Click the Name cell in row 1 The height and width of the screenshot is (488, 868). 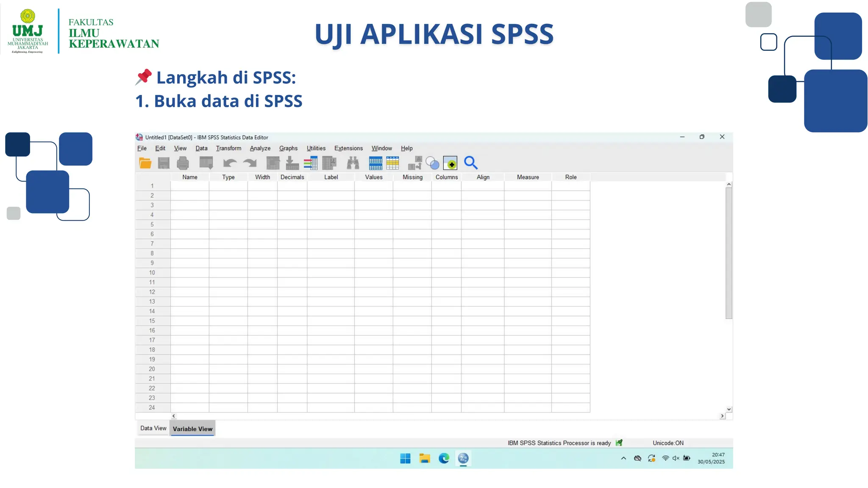click(190, 186)
